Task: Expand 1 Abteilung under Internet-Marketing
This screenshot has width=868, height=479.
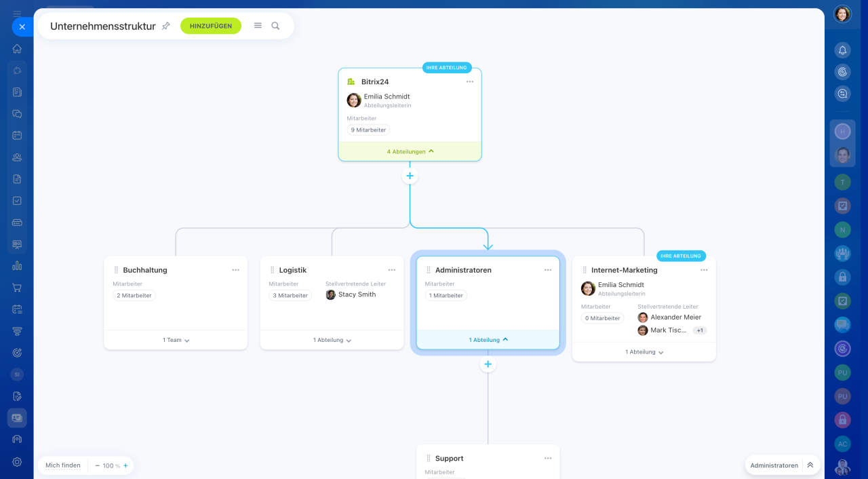Action: [644, 352]
